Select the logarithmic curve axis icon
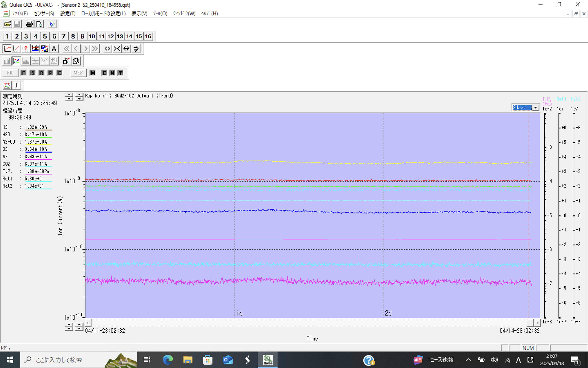Viewport: 588px width, 368px height. 7,49
